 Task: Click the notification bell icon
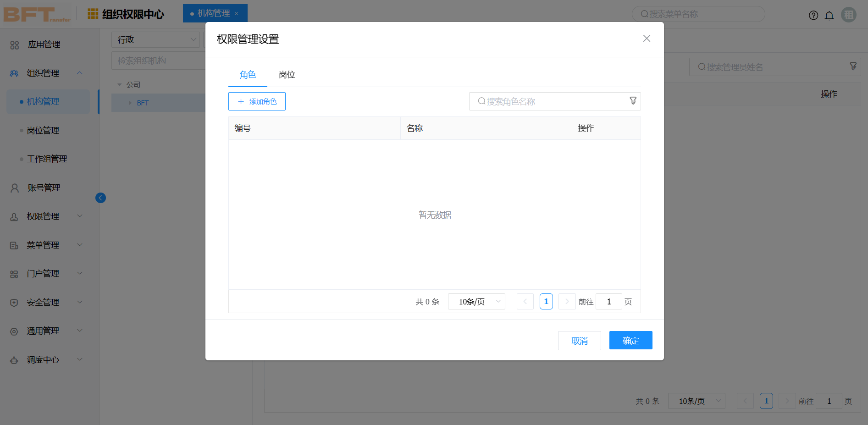(829, 15)
